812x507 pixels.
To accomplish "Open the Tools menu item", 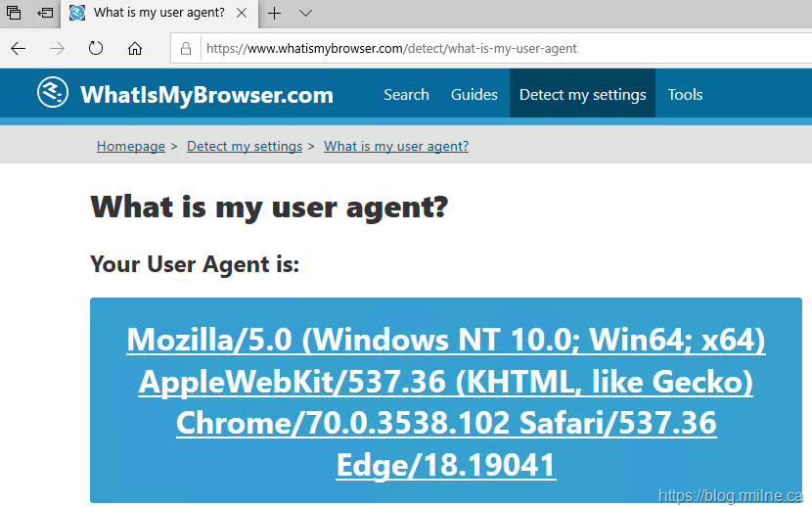I will [x=685, y=95].
